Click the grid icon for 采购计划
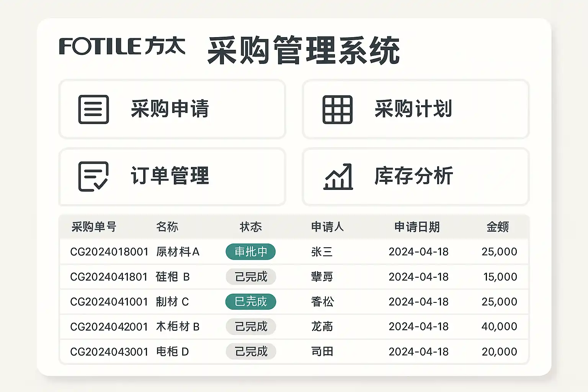Image resolution: width=588 pixels, height=392 pixels. [337, 109]
